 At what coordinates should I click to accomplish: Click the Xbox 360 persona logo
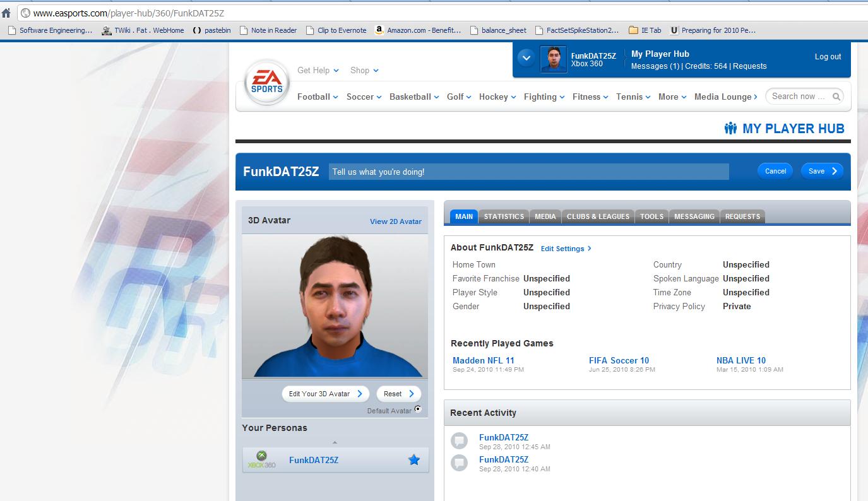tap(261, 460)
